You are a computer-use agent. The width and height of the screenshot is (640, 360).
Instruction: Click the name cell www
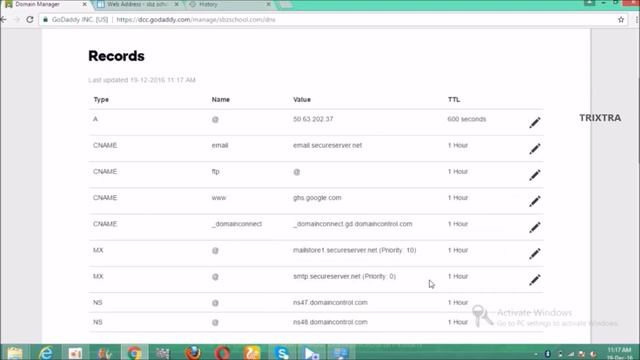pyautogui.click(x=219, y=198)
